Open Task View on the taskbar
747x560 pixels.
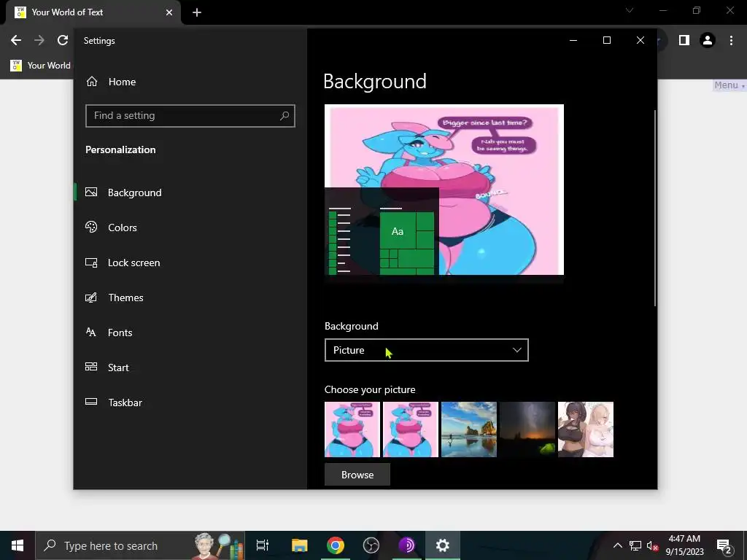coord(263,545)
